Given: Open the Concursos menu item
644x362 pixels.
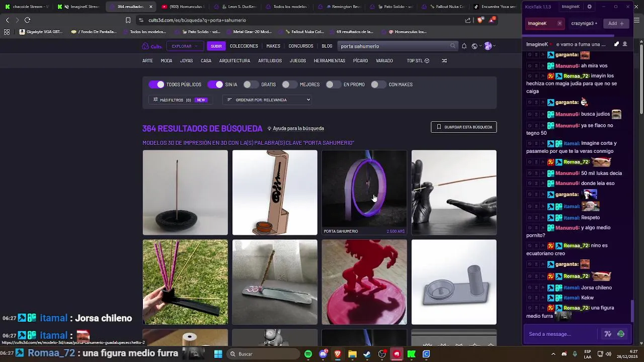Looking at the screenshot, I should point(301,46).
